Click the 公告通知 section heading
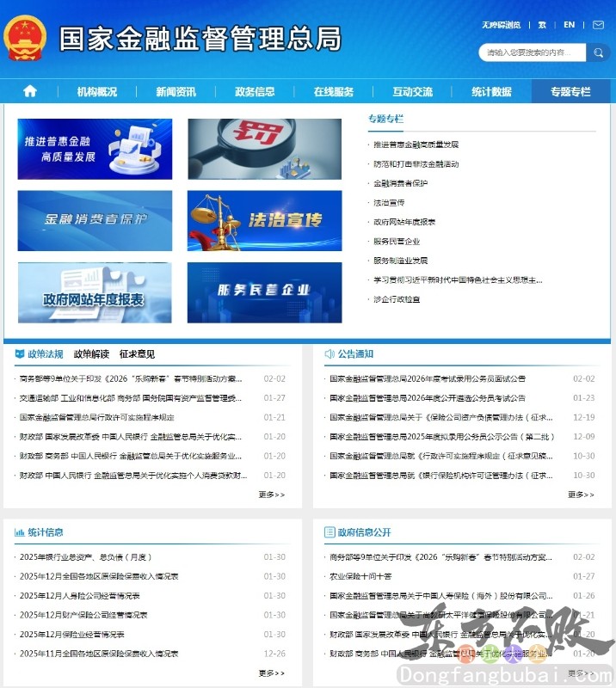This screenshot has width=616, height=688. (355, 354)
